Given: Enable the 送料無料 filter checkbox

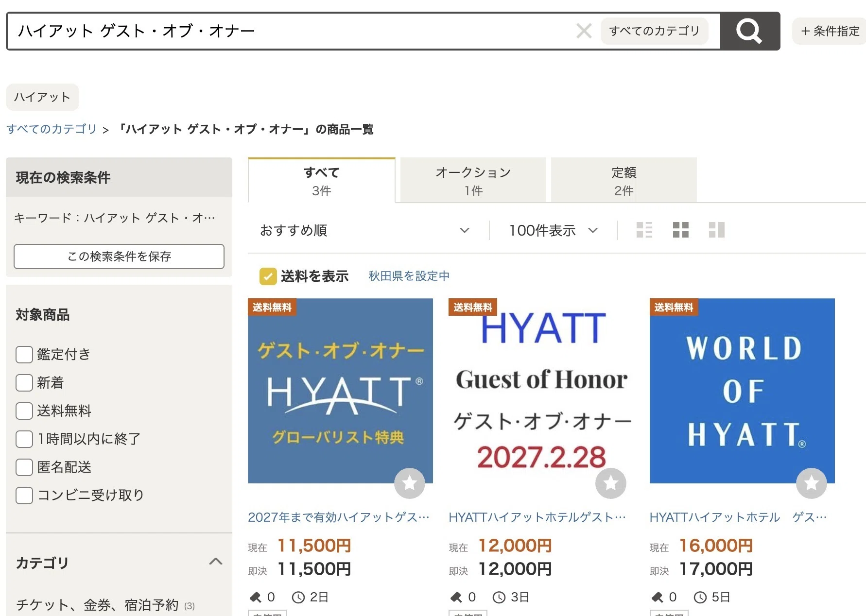Looking at the screenshot, I should pos(24,411).
